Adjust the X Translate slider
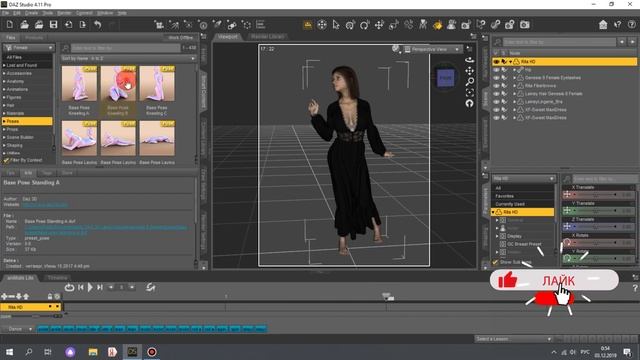This screenshot has height=360, width=640. point(597,195)
